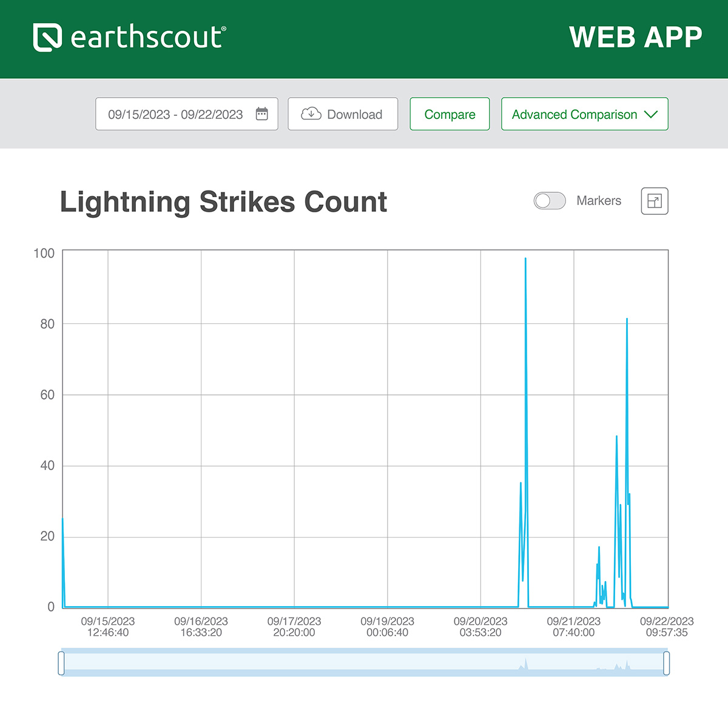
Task: Click the tallest lightning spike near 100
Action: [525, 261]
